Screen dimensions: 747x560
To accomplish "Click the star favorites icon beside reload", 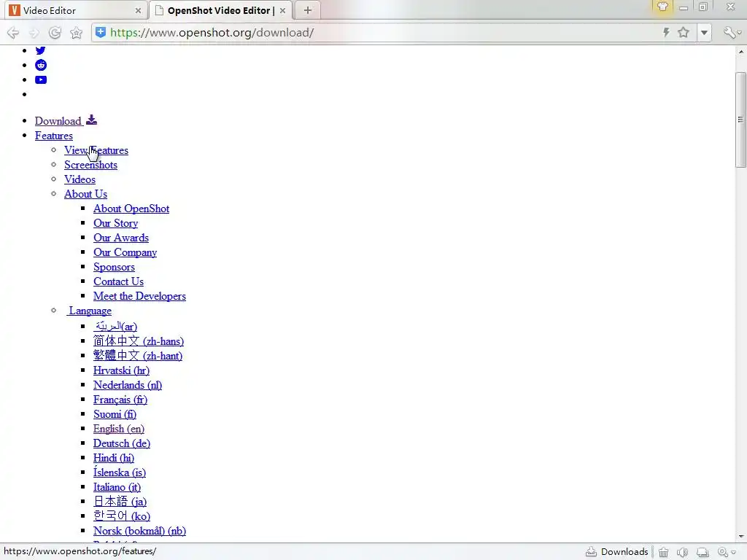I will (x=76, y=32).
